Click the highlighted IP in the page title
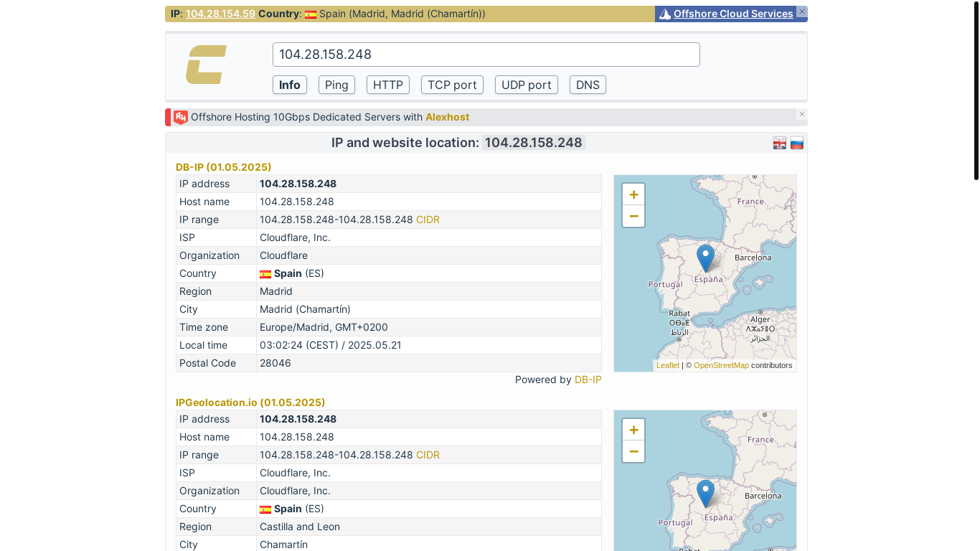 point(534,143)
